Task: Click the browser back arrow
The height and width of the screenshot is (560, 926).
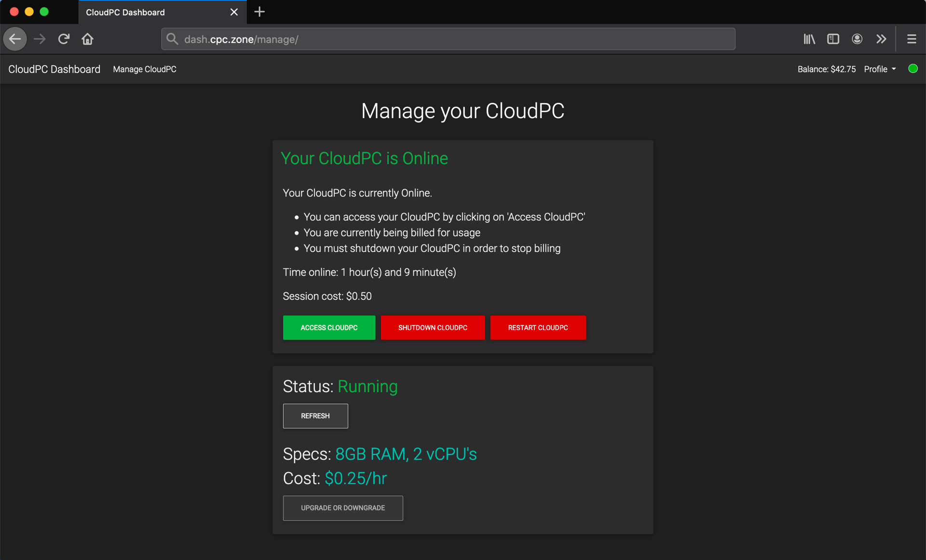Action: 15,39
